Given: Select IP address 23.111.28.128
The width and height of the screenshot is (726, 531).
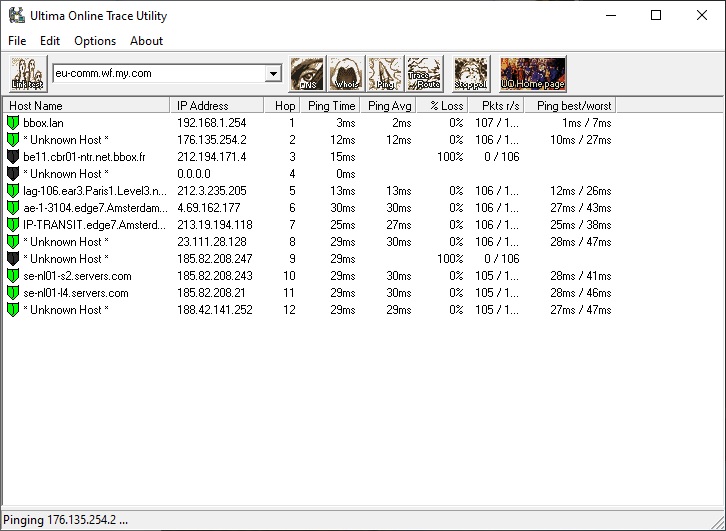Looking at the screenshot, I should click(x=212, y=242).
